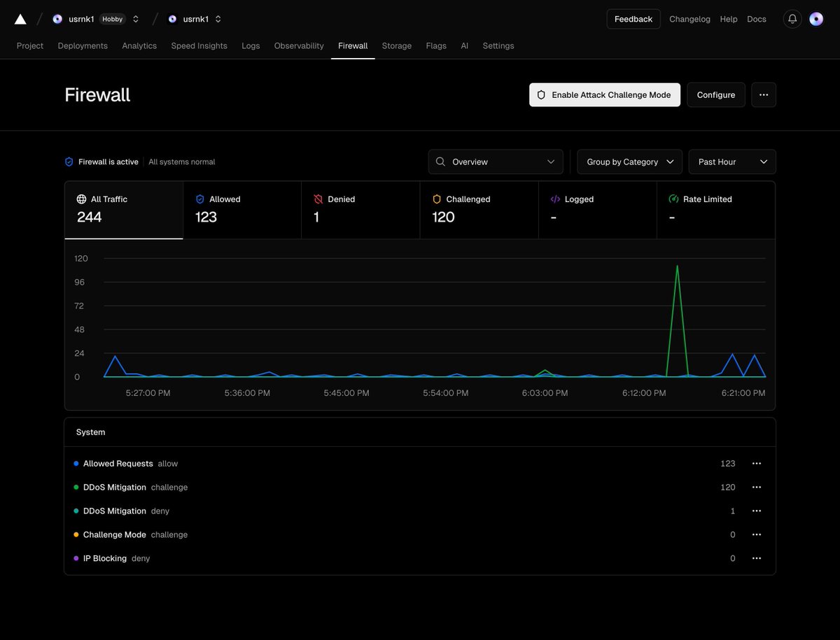
Task: Switch to the Analytics tab
Action: point(139,45)
